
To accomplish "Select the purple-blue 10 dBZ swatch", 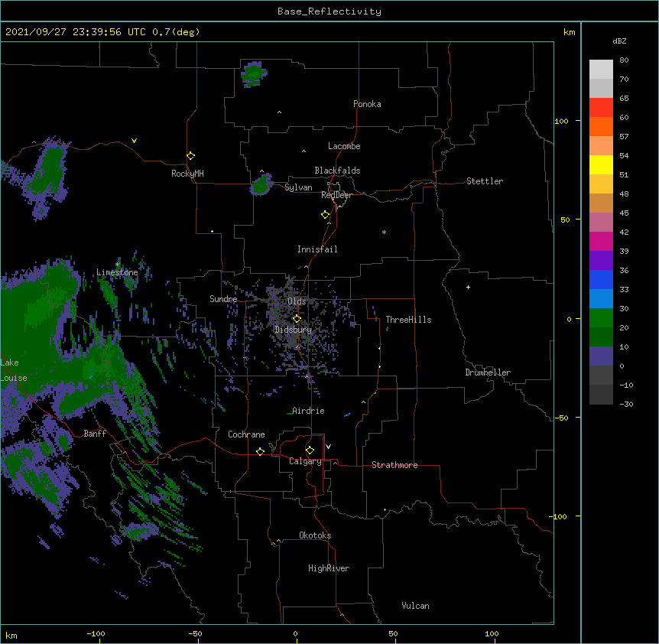I will (x=601, y=356).
